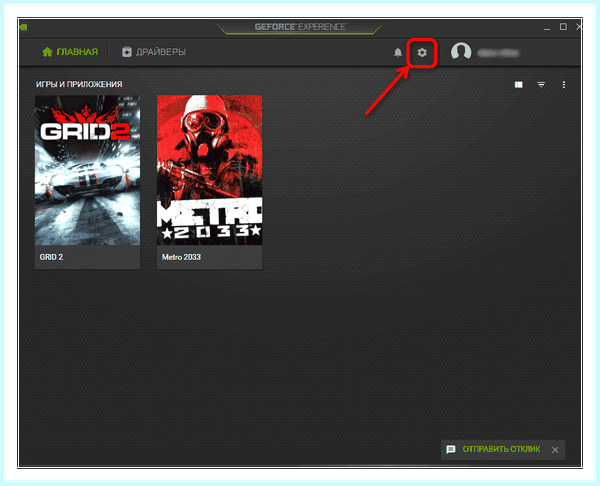Open settings via the gear icon
This screenshot has width=600, height=486.
coord(422,52)
